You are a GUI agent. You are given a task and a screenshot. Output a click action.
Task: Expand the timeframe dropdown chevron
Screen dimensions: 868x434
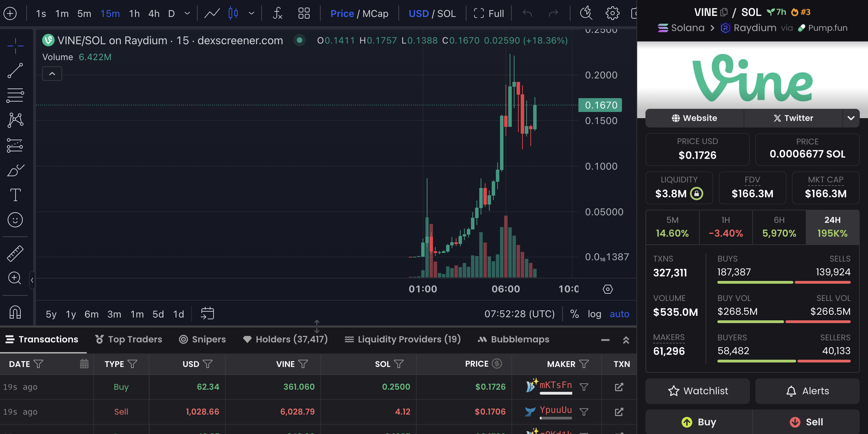[187, 13]
